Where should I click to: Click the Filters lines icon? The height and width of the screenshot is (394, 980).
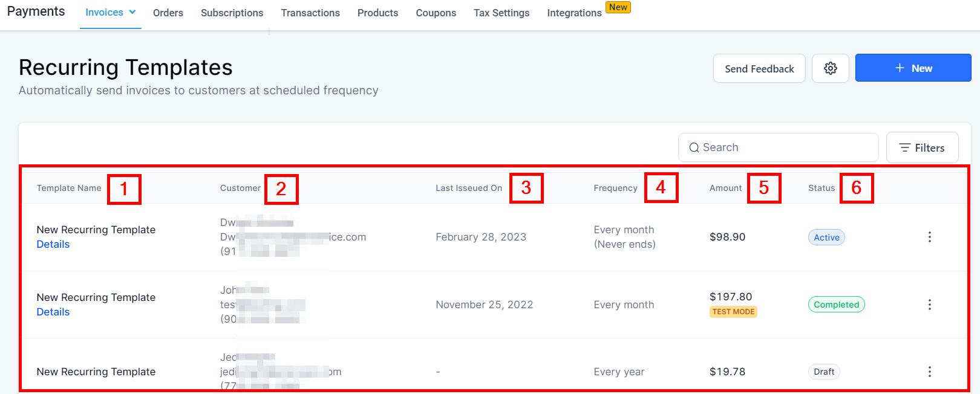coord(905,147)
